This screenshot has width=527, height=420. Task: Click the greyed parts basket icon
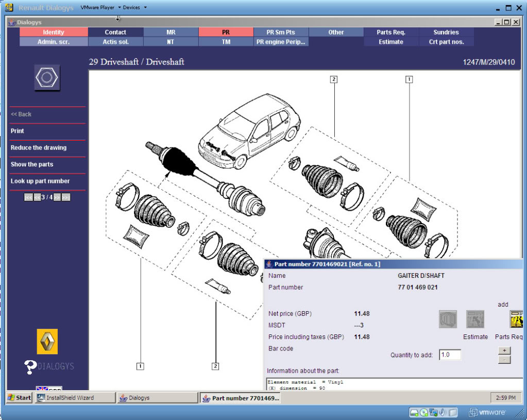coord(448,320)
